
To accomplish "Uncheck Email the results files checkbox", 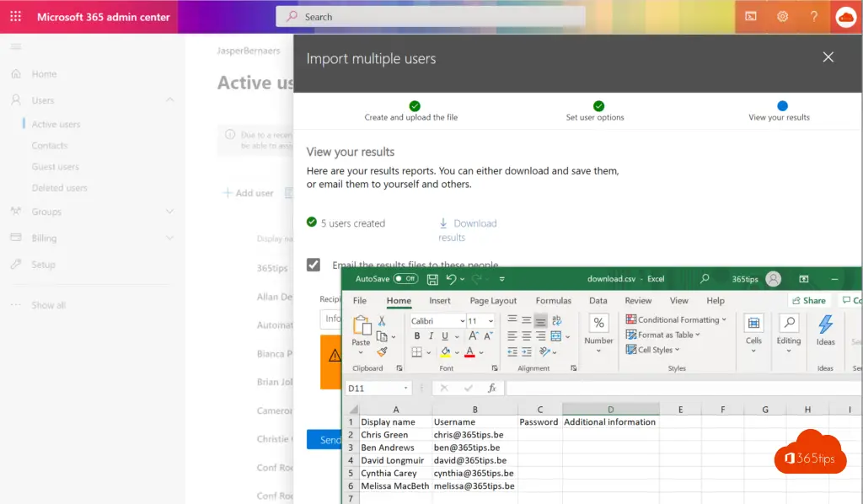I will (x=314, y=265).
